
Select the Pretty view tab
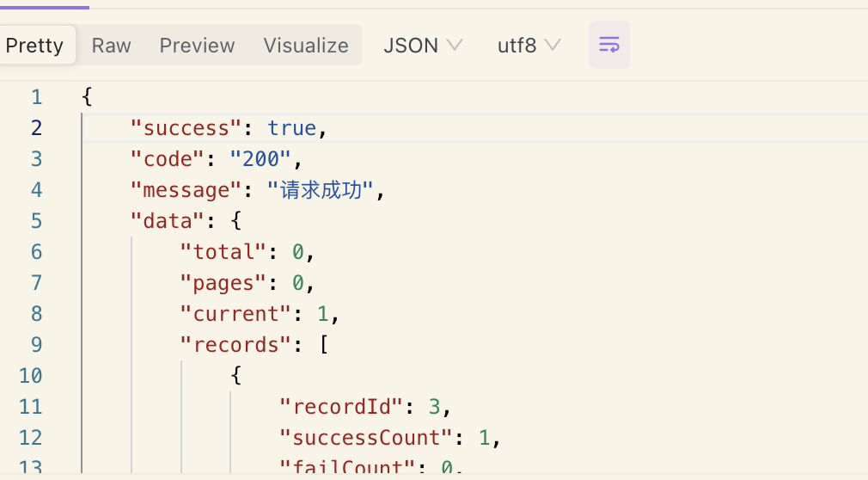coord(35,46)
